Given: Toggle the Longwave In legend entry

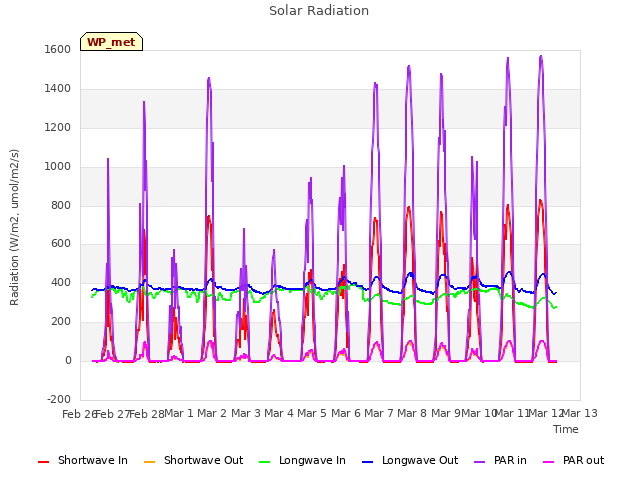Looking at the screenshot, I should pos(302,460).
